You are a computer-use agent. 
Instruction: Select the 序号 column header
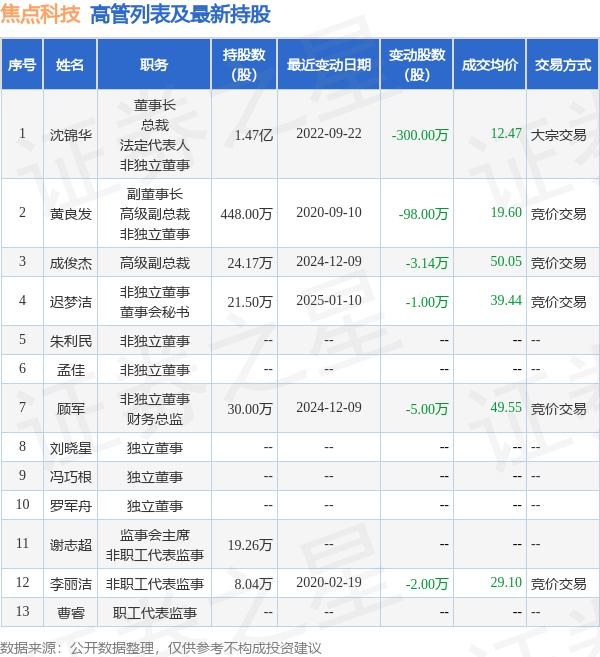pyautogui.click(x=22, y=65)
